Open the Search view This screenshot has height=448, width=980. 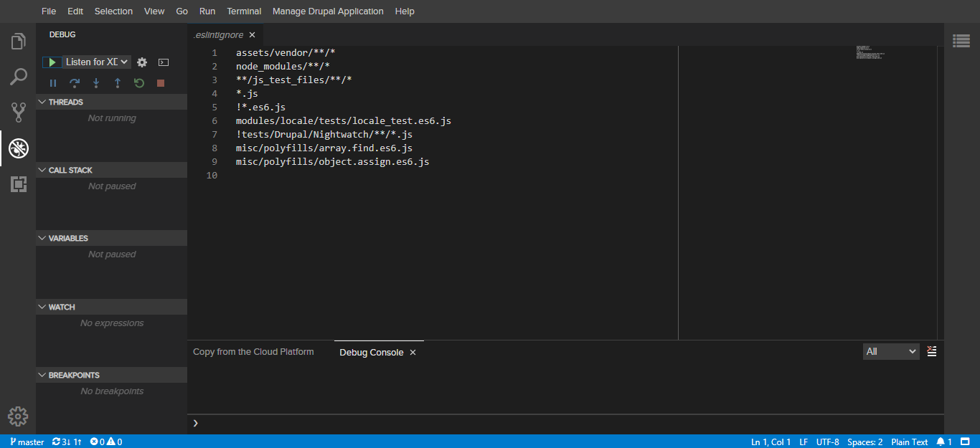pyautogui.click(x=17, y=77)
